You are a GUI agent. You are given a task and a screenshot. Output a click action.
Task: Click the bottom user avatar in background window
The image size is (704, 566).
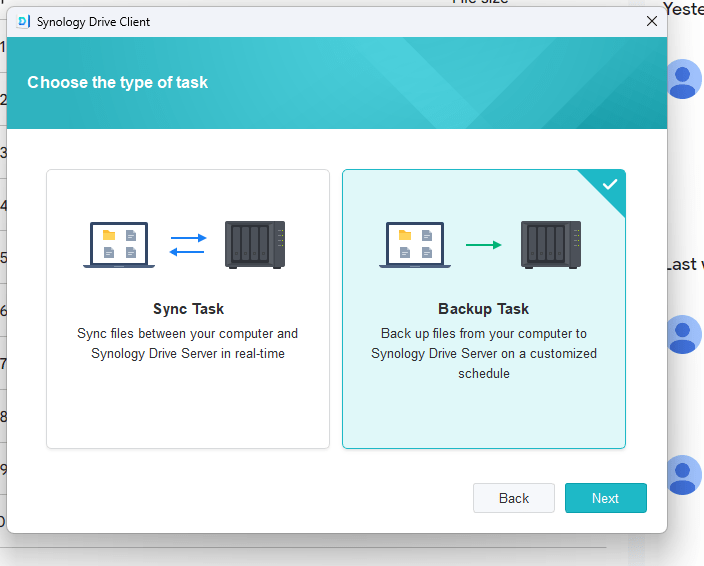pyautogui.click(x=683, y=475)
